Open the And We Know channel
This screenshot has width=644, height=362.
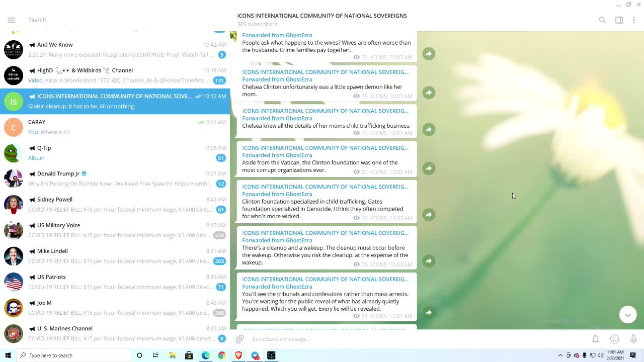[115, 49]
